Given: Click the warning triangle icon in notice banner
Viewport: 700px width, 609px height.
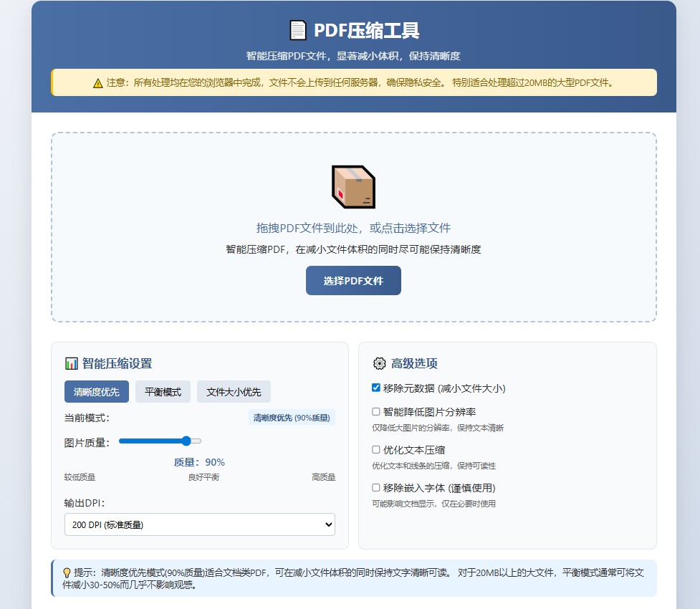Looking at the screenshot, I should pyautogui.click(x=98, y=83).
